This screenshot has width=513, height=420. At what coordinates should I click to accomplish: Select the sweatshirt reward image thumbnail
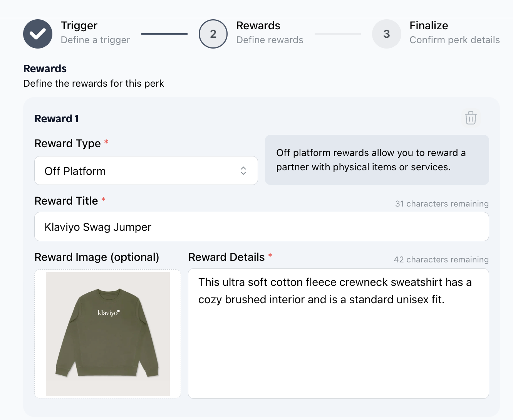point(108,334)
